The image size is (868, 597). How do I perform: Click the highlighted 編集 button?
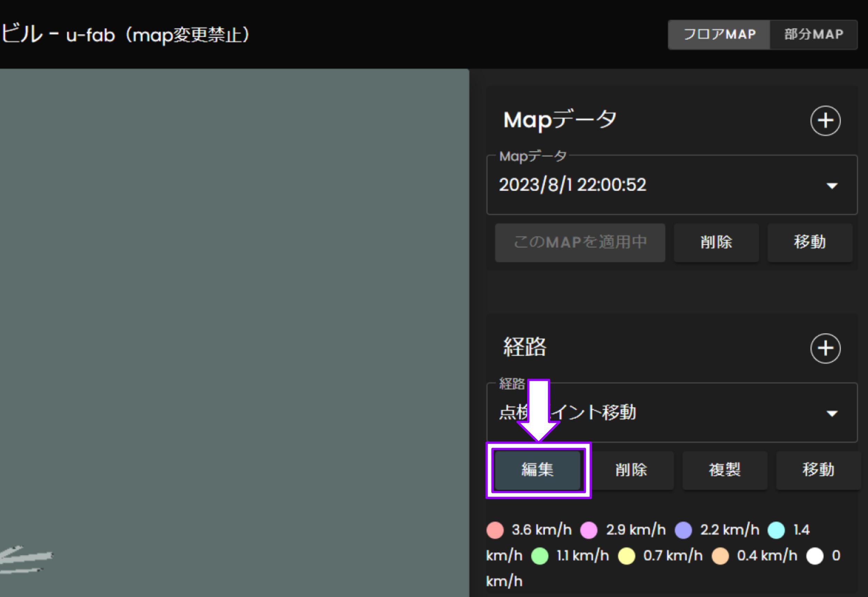coord(537,470)
